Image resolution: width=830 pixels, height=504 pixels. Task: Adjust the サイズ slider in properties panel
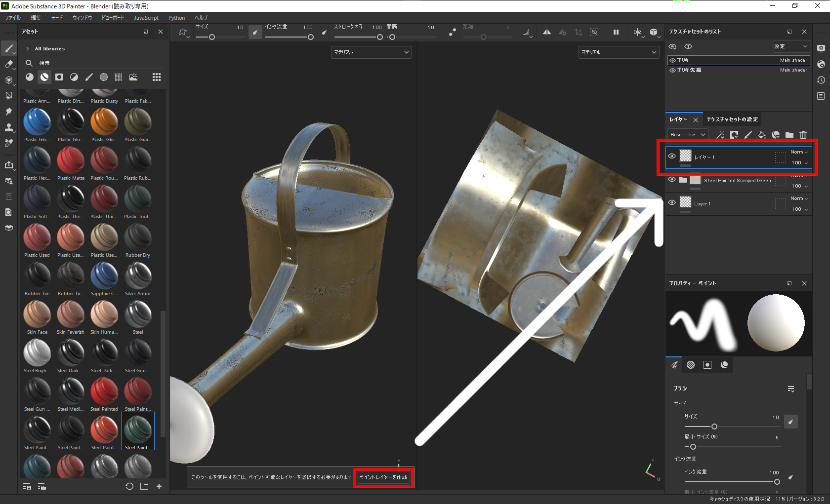[714, 426]
